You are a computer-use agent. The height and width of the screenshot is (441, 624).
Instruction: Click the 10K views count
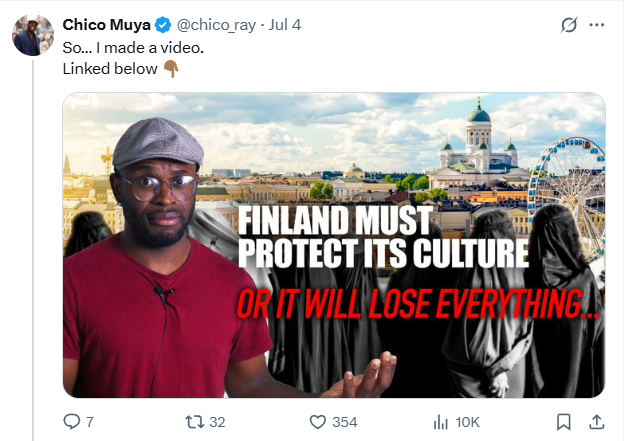click(468, 422)
